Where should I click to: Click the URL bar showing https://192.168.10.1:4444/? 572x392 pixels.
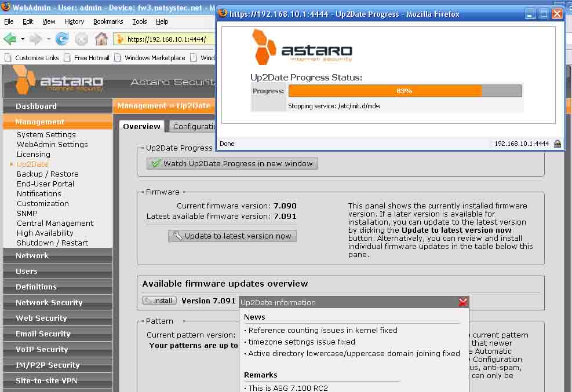(164, 39)
